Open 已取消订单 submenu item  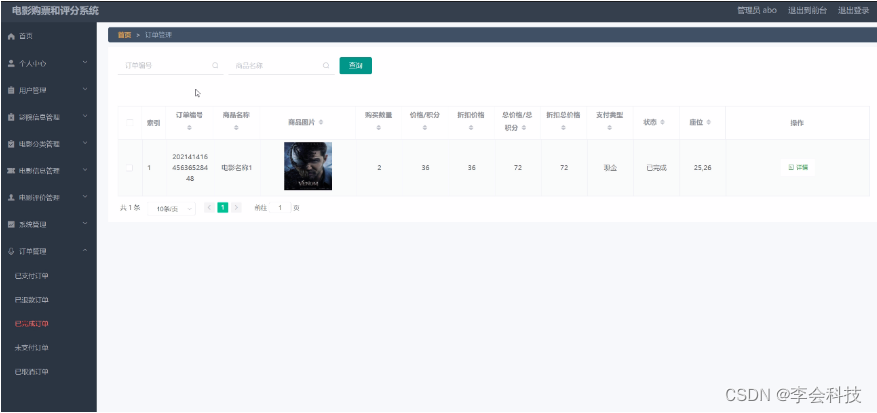31,372
